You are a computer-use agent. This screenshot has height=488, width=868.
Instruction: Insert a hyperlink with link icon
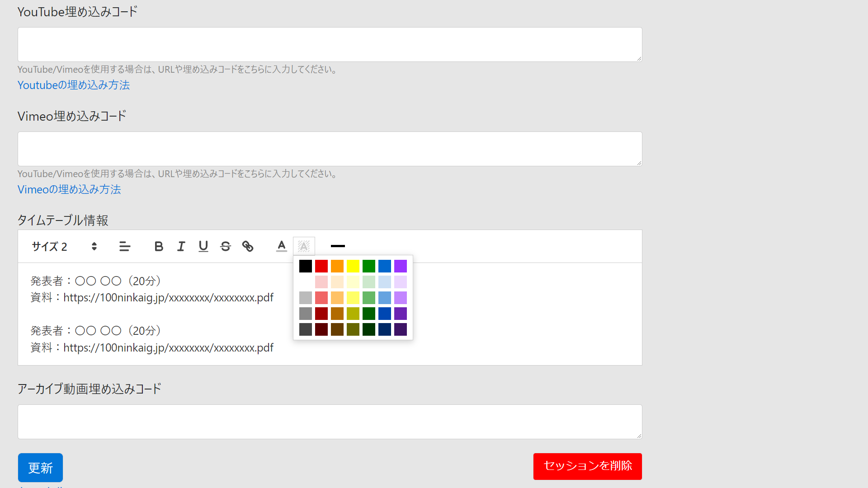(247, 246)
